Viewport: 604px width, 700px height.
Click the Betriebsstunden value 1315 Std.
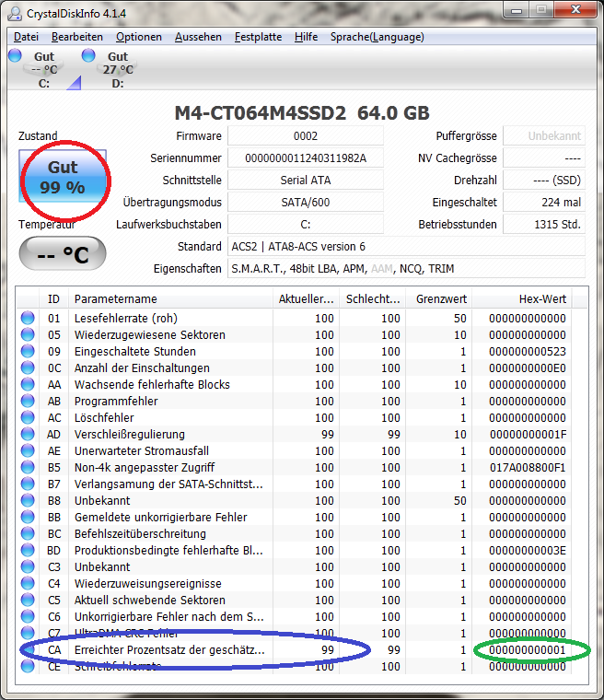[x=544, y=224]
